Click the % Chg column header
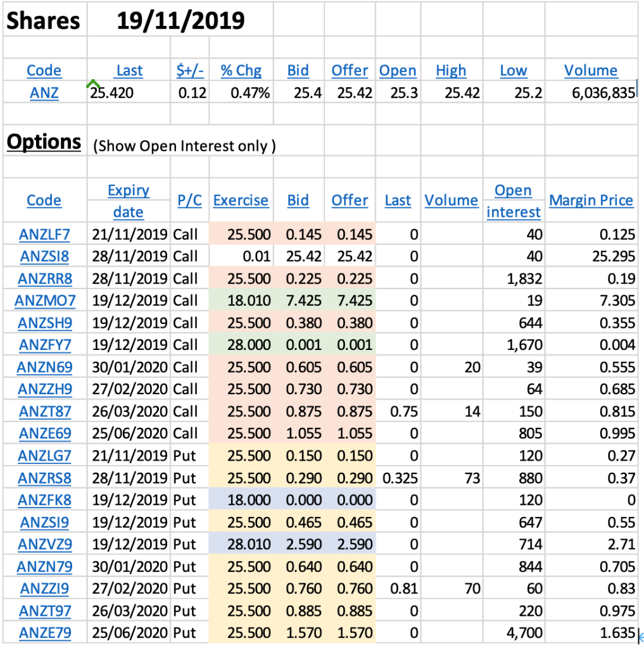Image resolution: width=644 pixels, height=648 pixels. (241, 70)
